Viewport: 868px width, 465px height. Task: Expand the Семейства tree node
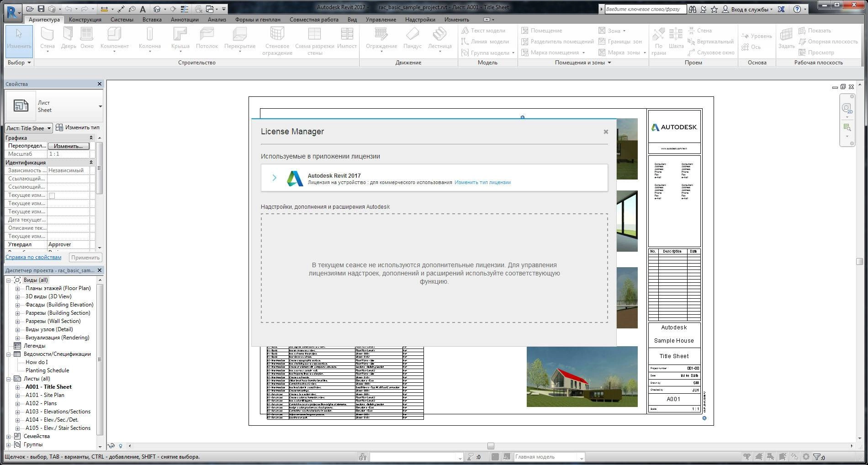coord(8,436)
